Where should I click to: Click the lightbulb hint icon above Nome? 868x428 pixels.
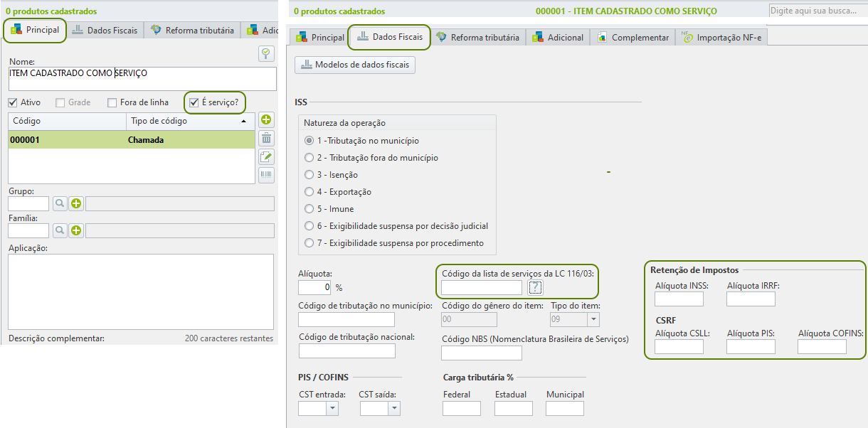[266, 54]
